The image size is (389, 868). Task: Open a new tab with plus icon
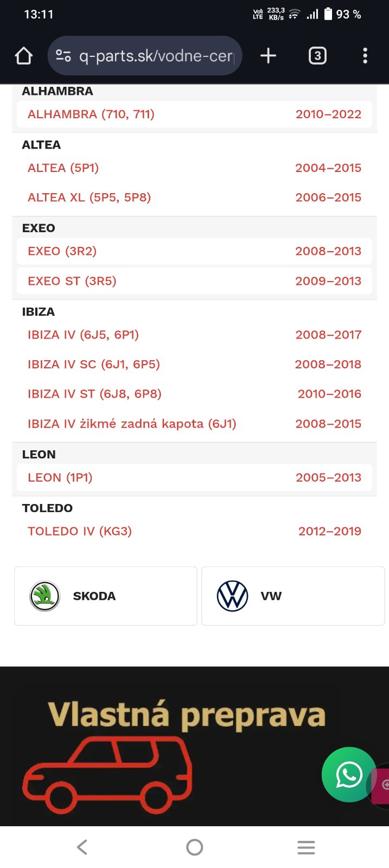(268, 56)
